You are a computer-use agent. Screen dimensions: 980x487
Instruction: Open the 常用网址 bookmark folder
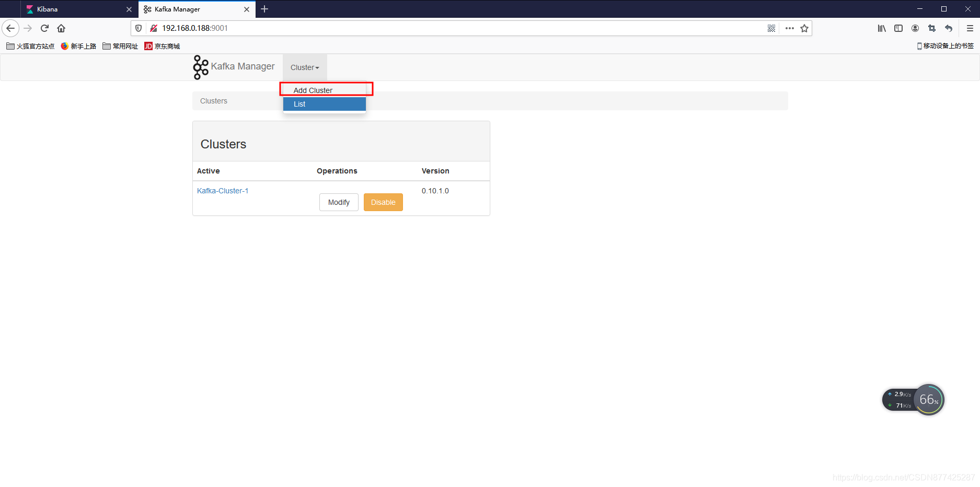click(120, 46)
